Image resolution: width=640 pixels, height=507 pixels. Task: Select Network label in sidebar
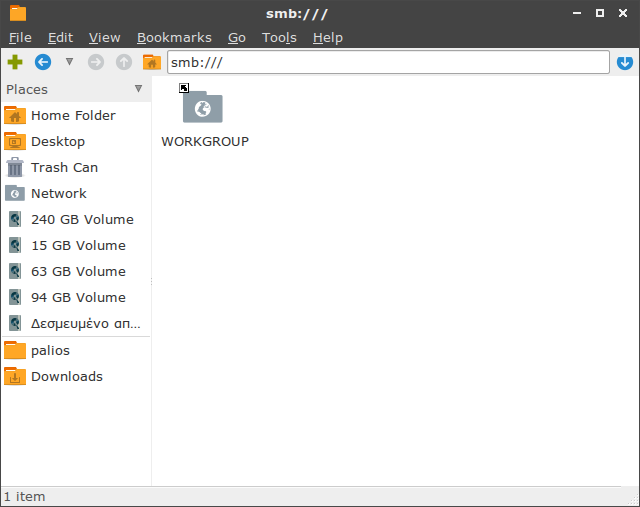[59, 193]
